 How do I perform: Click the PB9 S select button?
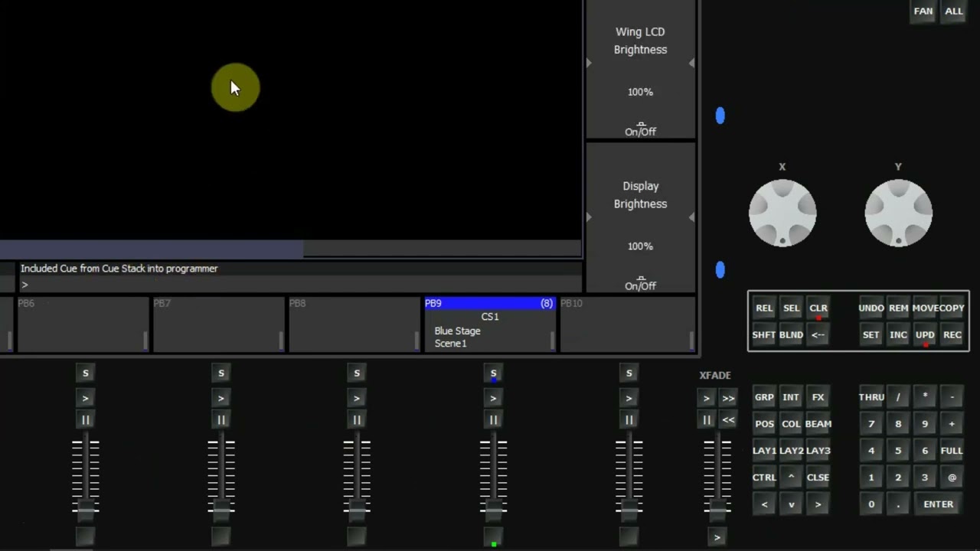click(x=493, y=373)
